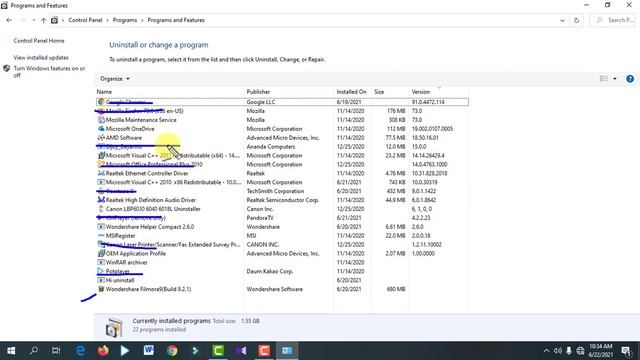Click version 91.0.4472.114 cell

428,102
